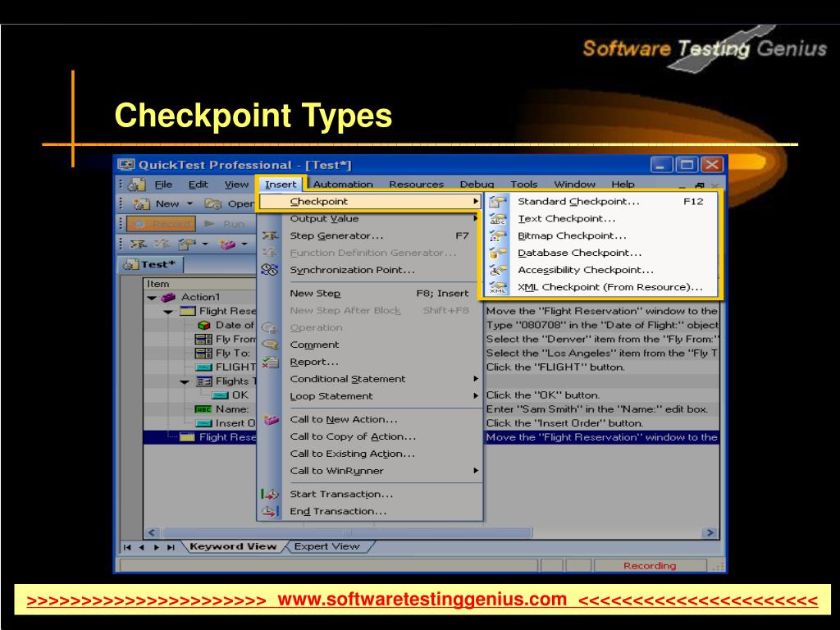Image resolution: width=840 pixels, height=630 pixels.
Task: Click the Database Checkpoint icon
Action: point(498,253)
